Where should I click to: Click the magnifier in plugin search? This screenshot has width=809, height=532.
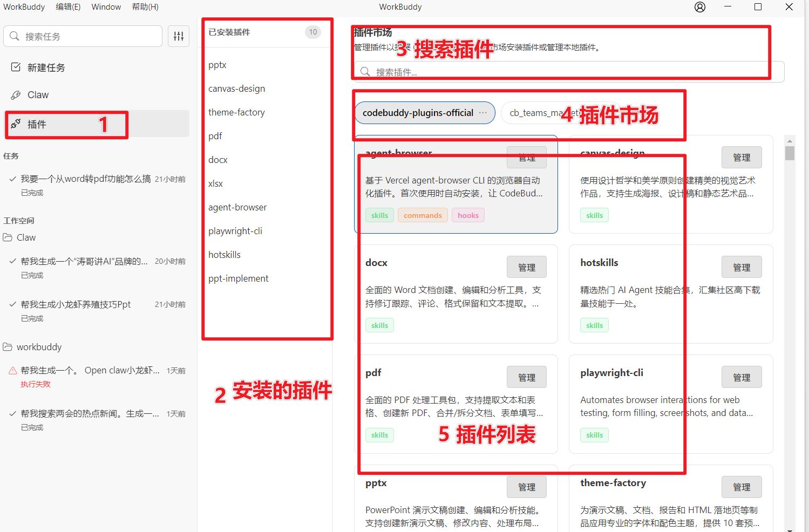click(365, 72)
